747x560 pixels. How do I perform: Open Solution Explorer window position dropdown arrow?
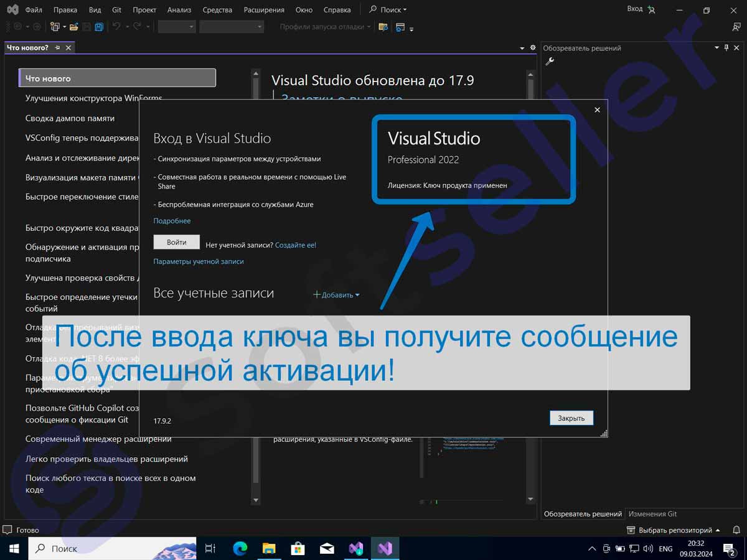click(716, 48)
